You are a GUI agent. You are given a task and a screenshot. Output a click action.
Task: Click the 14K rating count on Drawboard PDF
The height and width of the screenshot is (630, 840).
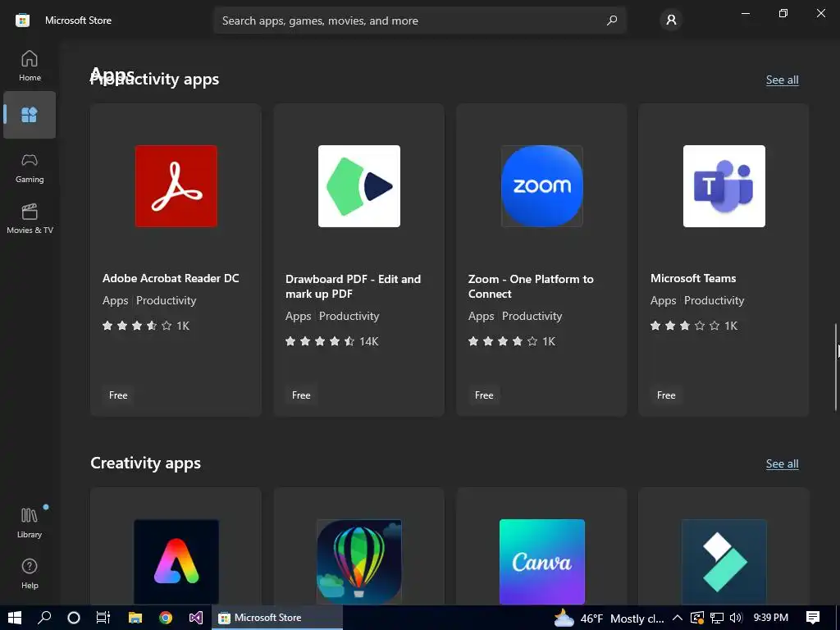point(368,341)
